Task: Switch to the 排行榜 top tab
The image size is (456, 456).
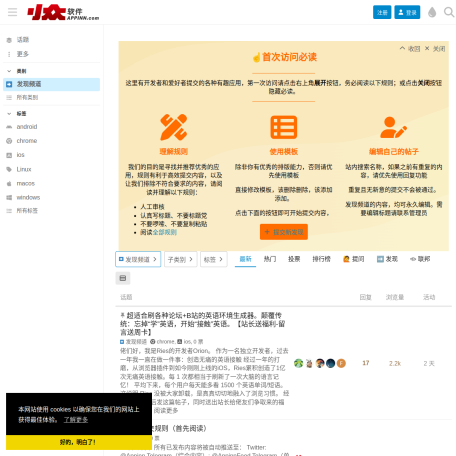Action: coord(321,259)
